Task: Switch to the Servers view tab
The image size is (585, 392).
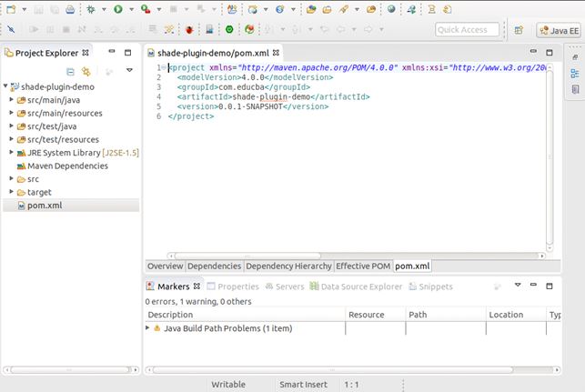Action: point(285,286)
